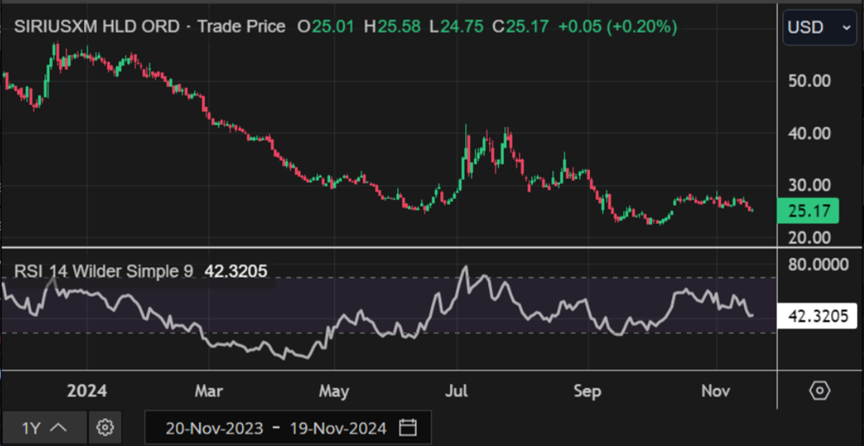Open chart settings gear next to 1Y
The height and width of the screenshot is (446, 864).
105,428
